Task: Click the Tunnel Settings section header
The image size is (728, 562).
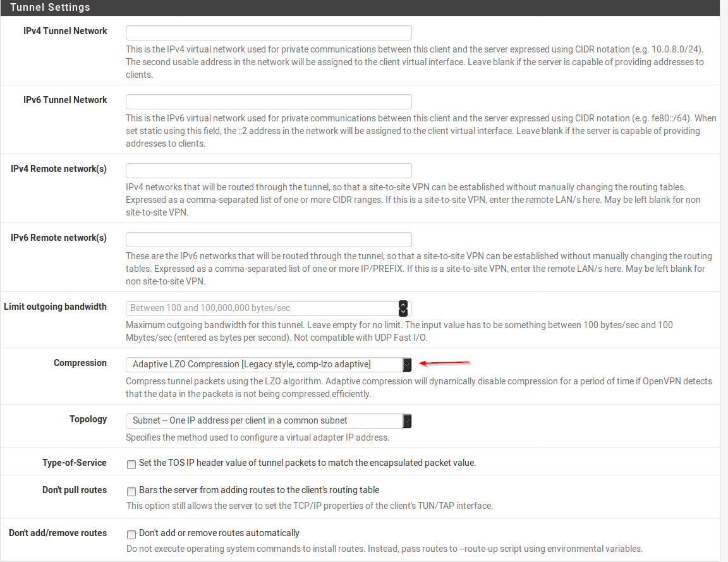Action: click(51, 8)
